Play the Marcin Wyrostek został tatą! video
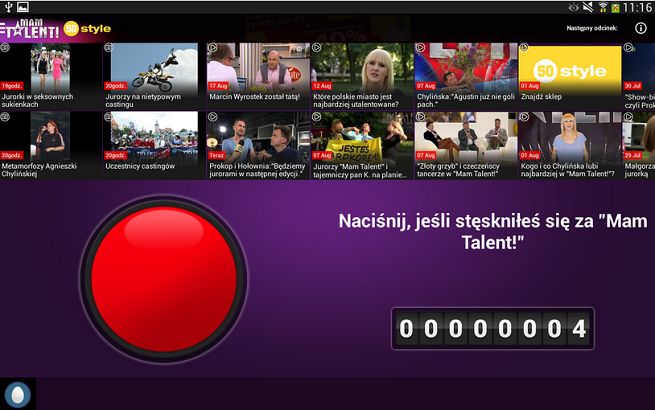Image resolution: width=655 pixels, height=410 pixels. click(259, 76)
